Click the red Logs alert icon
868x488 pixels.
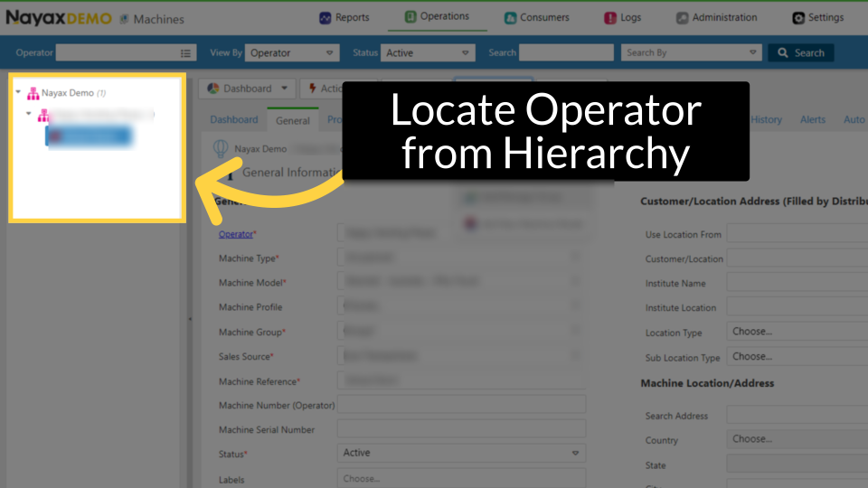pyautogui.click(x=610, y=18)
